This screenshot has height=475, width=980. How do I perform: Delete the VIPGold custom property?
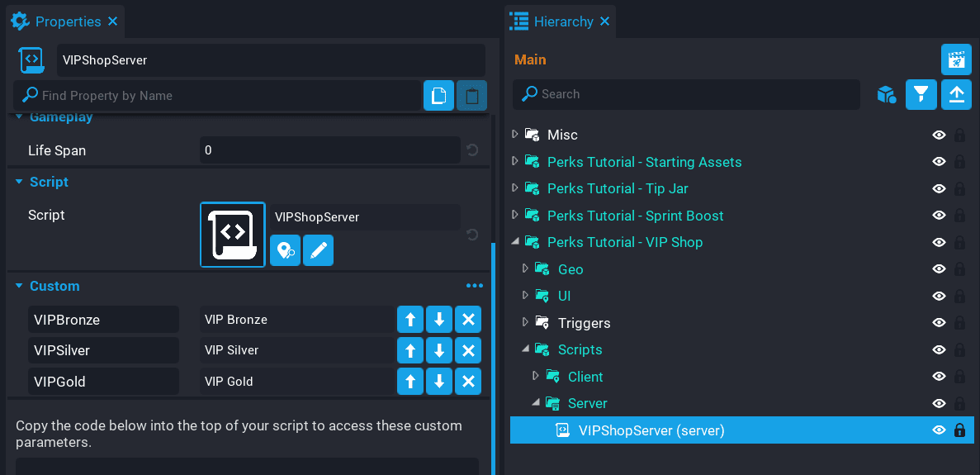[x=468, y=382]
